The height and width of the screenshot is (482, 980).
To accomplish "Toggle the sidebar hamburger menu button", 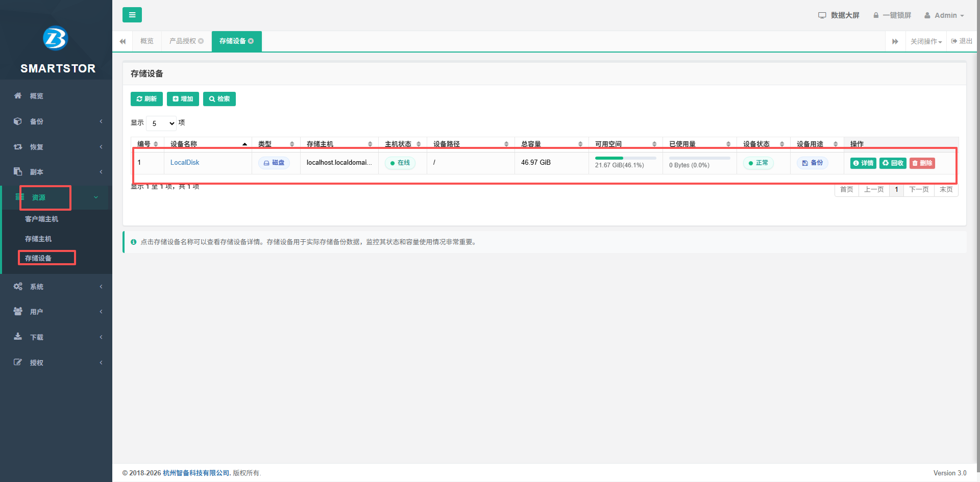I will click(x=132, y=15).
